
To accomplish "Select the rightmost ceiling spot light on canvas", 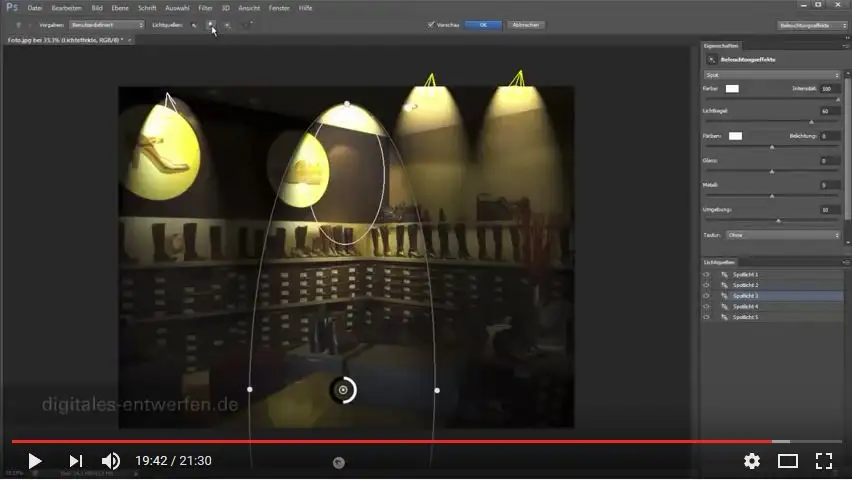I will point(518,80).
